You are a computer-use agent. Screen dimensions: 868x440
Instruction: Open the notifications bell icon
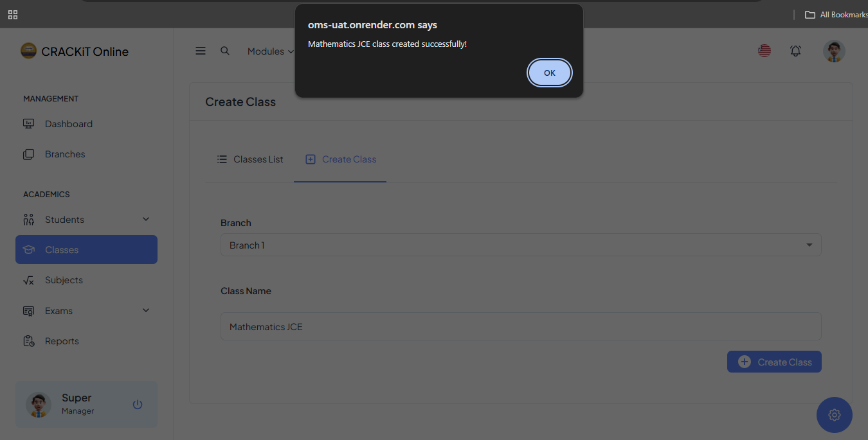point(795,51)
